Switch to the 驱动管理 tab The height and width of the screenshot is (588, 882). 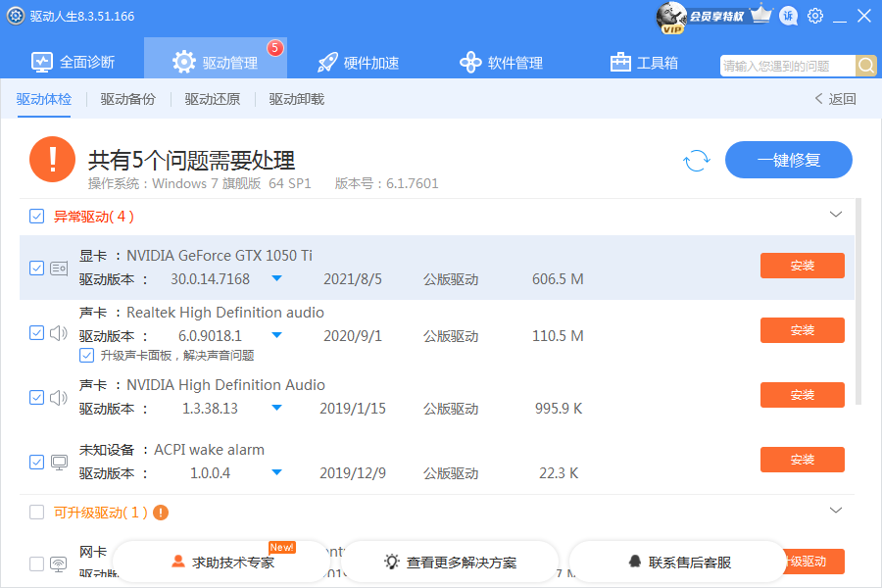pos(216,58)
